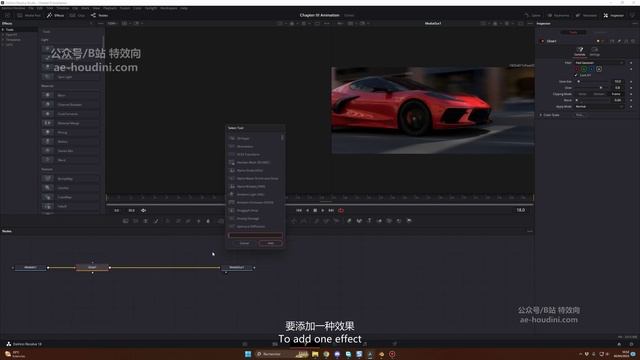The height and width of the screenshot is (360, 640).
Task: Show the Clips panel
Action: click(78, 15)
